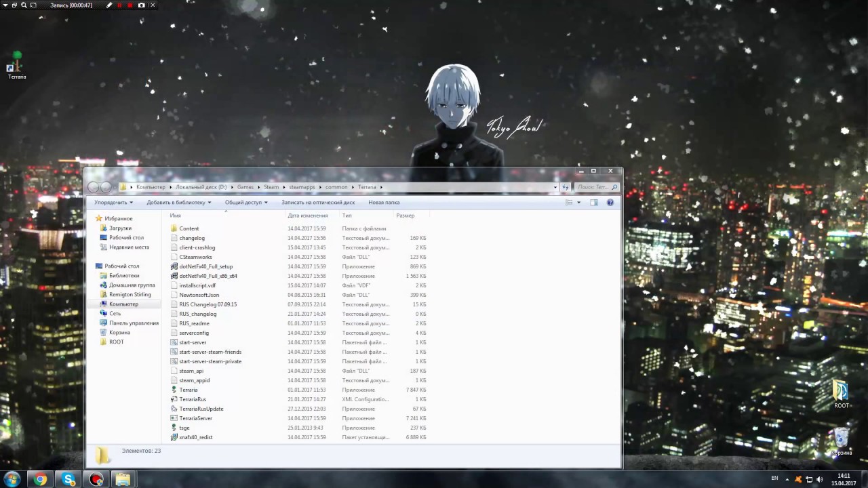Click the EN language indicator

tap(774, 479)
